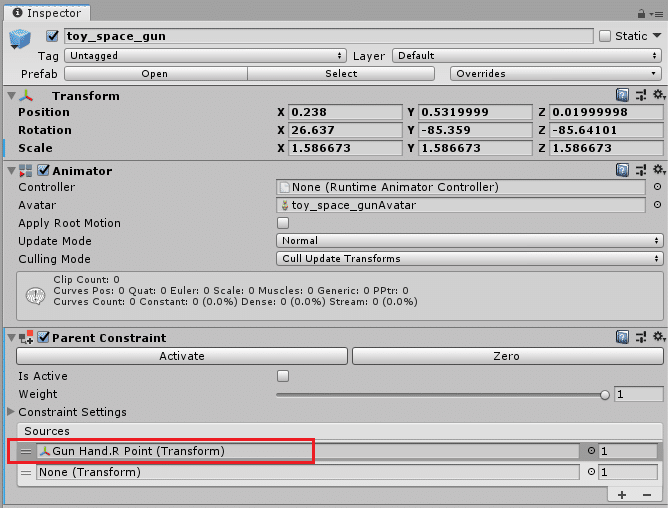Open Update Mode dropdown set to Normal

pyautogui.click(x=469, y=241)
